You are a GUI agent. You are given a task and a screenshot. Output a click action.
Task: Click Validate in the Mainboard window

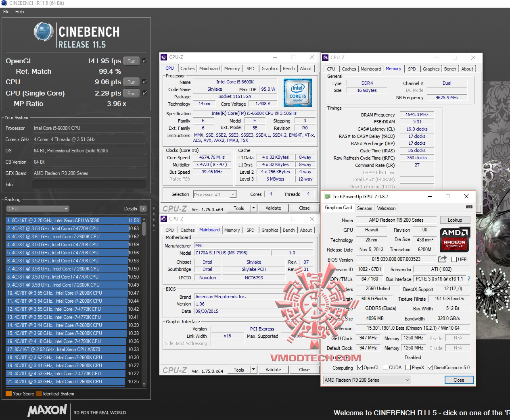[273, 370]
